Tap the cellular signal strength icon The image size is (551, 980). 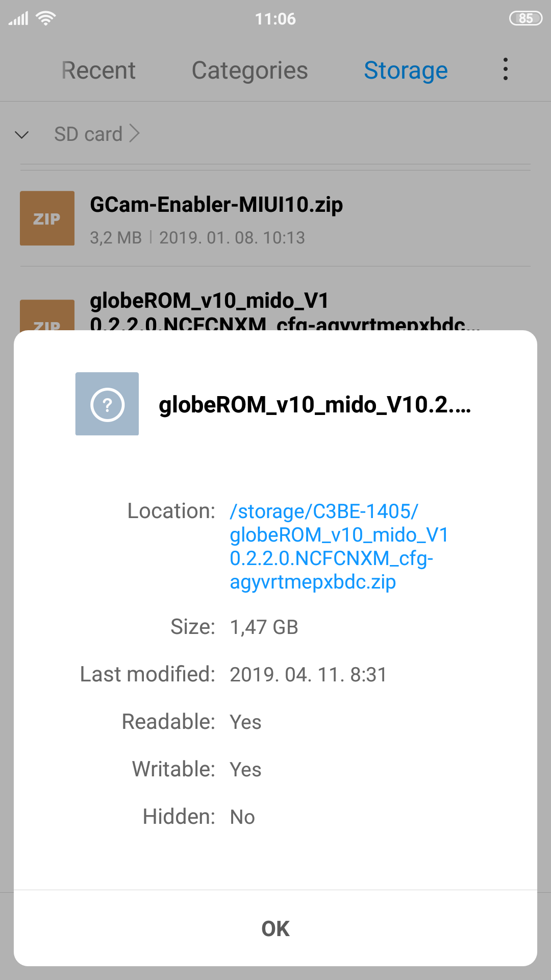click(x=18, y=19)
